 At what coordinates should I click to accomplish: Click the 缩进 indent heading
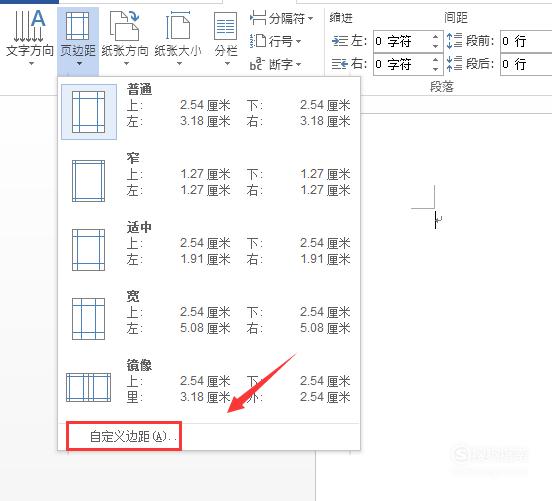pos(341,18)
